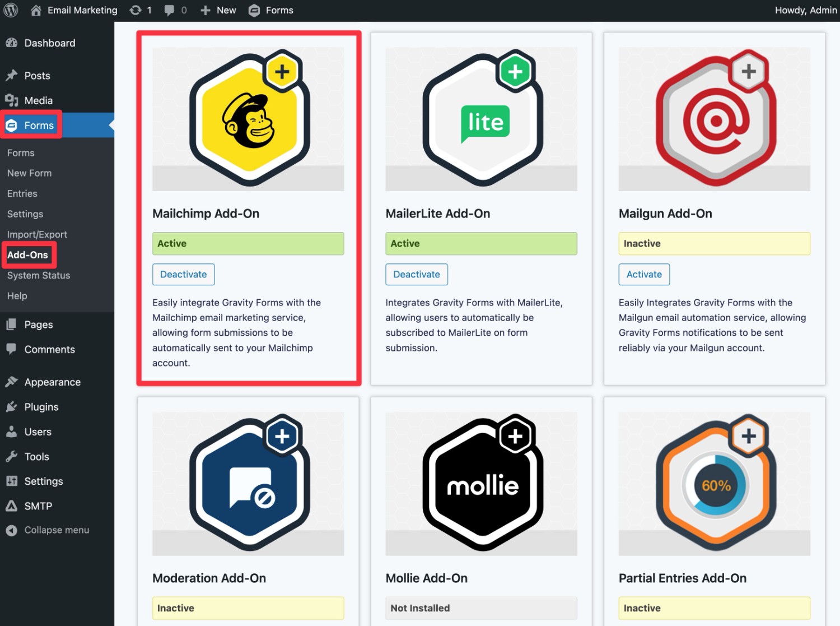Click the Mailgun @ hexagon logo
This screenshot has width=840, height=626.
(716, 119)
